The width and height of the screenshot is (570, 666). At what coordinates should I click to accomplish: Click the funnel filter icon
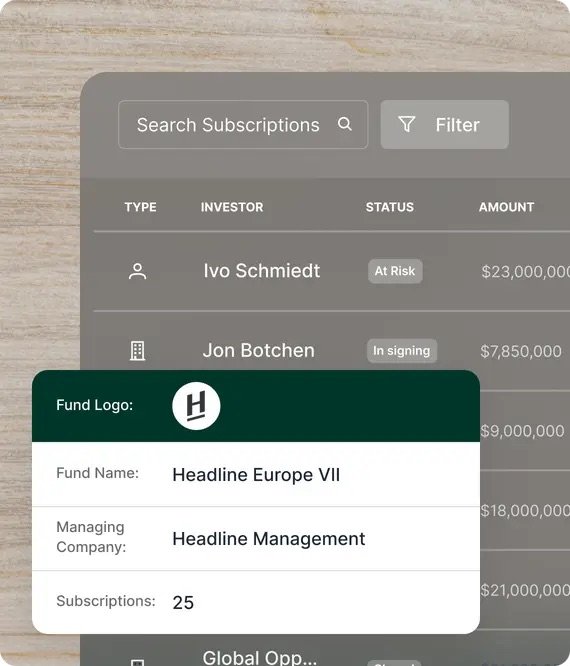(x=406, y=124)
